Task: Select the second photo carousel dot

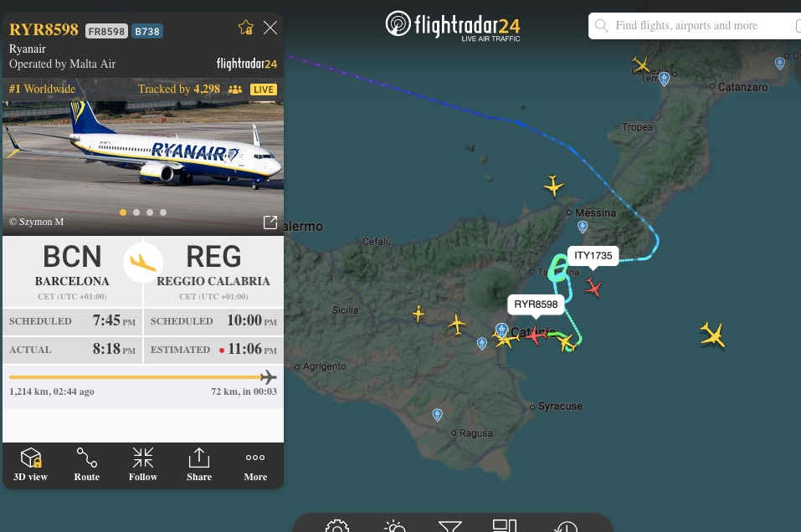Action: pyautogui.click(x=136, y=212)
